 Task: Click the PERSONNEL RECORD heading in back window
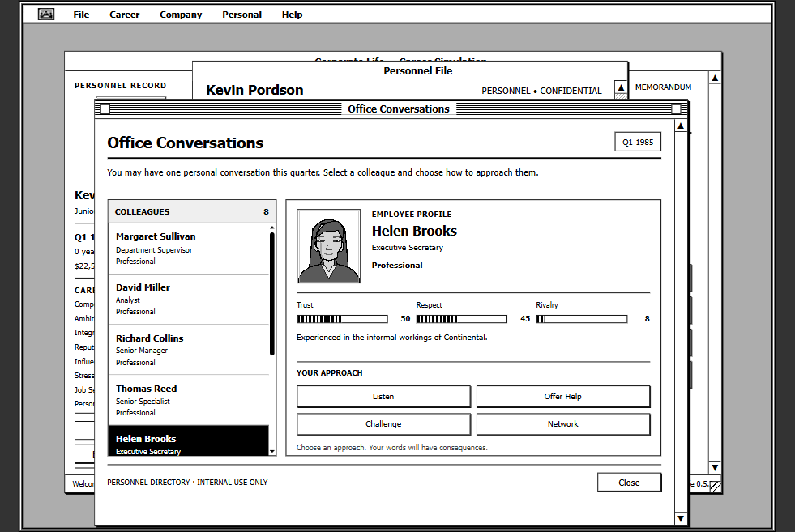120,86
